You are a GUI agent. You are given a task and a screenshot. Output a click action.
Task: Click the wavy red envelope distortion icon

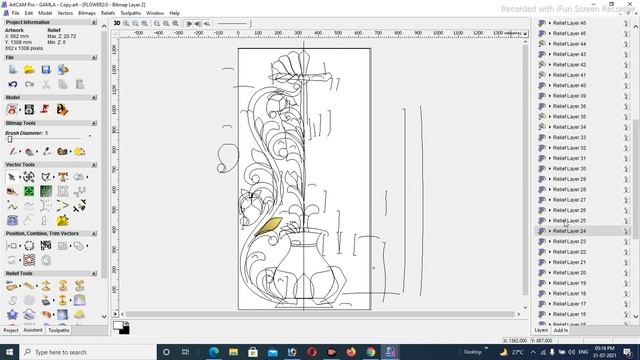29,260
